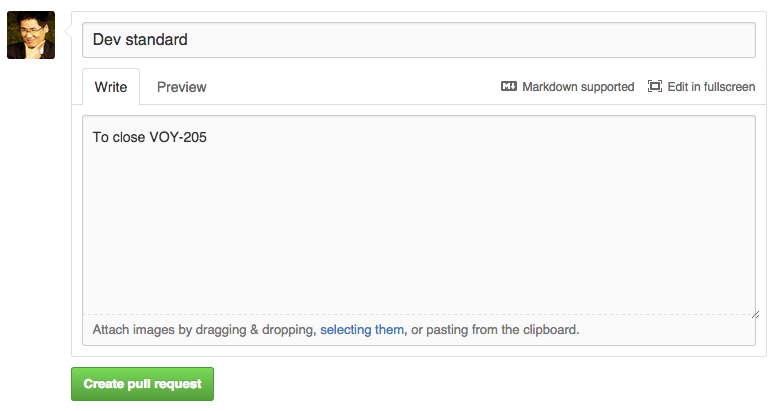Switch to the Write tab
777x411 pixels.
point(111,87)
